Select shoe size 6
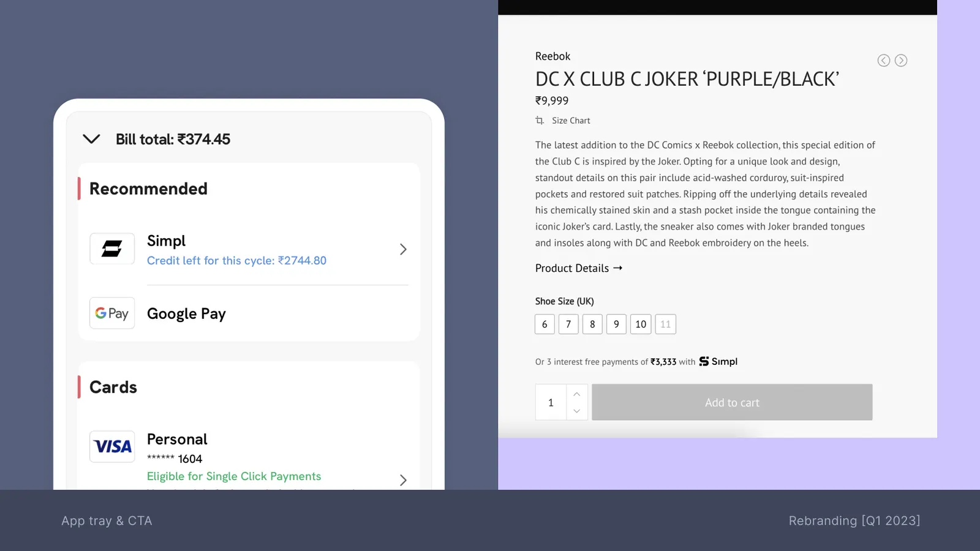Screen dimensions: 980x551 point(545,324)
